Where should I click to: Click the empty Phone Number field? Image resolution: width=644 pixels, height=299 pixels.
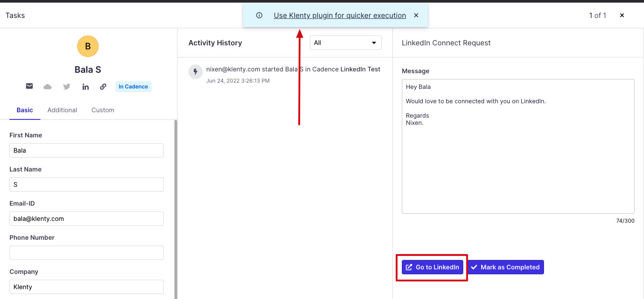point(87,253)
